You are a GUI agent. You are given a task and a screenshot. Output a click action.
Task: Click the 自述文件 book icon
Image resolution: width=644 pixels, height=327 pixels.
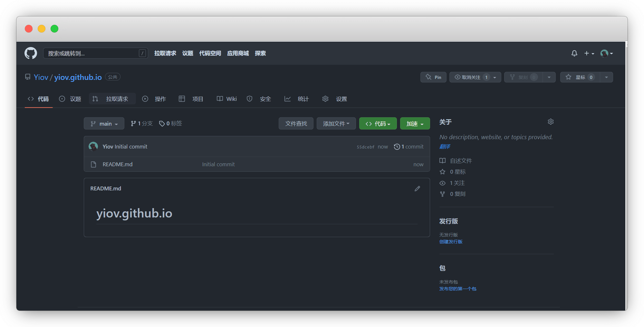pos(442,160)
